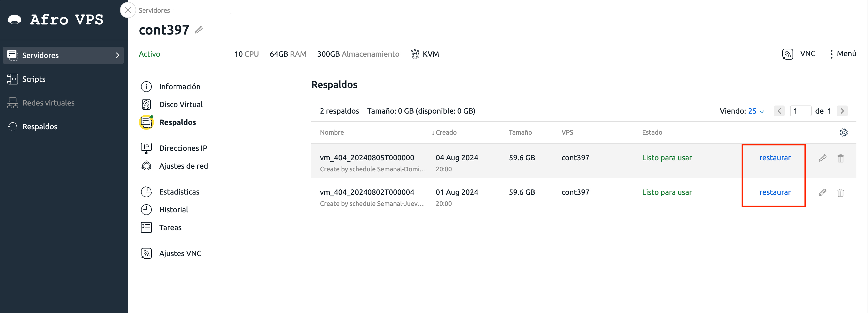Open Redes virtuales in the sidebar

point(49,103)
